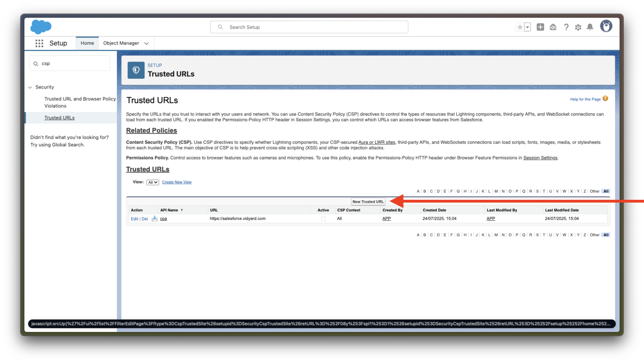Click download icon in coa row
The image size is (644, 363).
coord(154,219)
